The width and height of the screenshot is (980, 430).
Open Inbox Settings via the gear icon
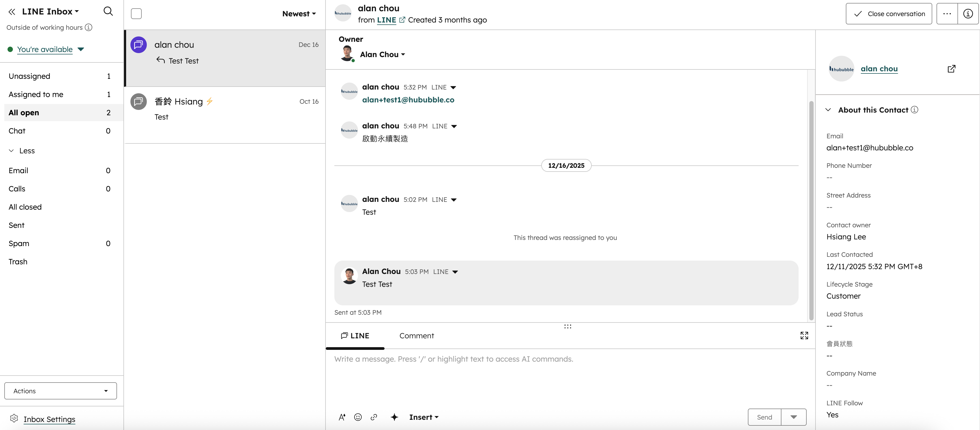pyautogui.click(x=14, y=418)
